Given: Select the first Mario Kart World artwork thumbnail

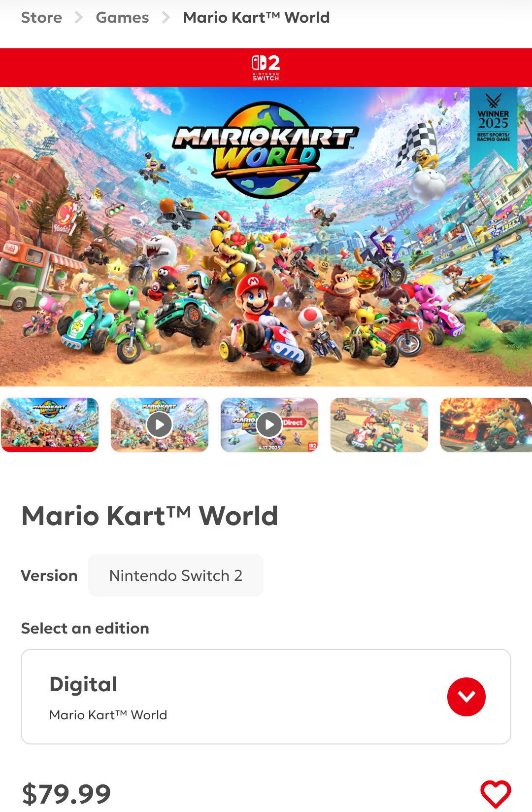Looking at the screenshot, I should [x=50, y=424].
